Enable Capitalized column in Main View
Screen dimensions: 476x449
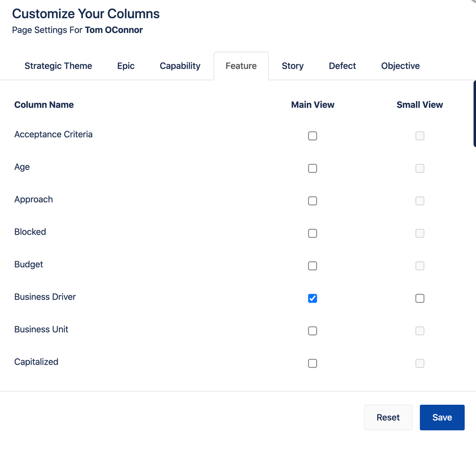[313, 363]
